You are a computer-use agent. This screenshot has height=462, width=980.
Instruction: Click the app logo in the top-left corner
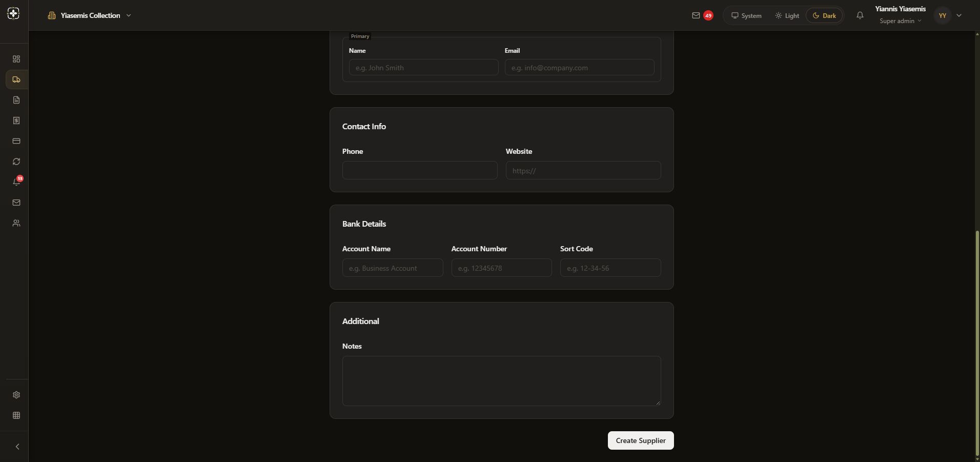(14, 14)
